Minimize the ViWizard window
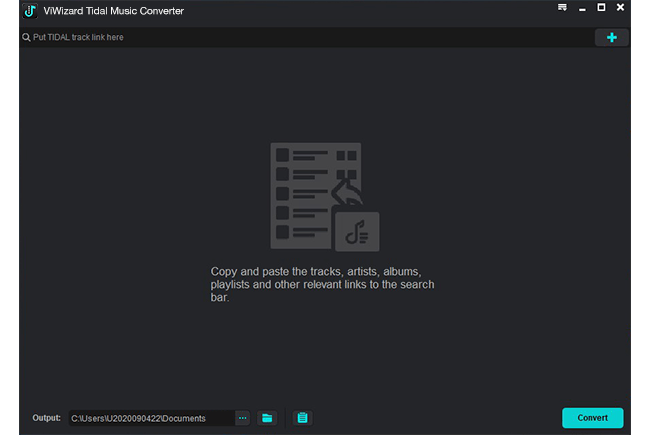This screenshot has width=650, height=435. [x=582, y=8]
